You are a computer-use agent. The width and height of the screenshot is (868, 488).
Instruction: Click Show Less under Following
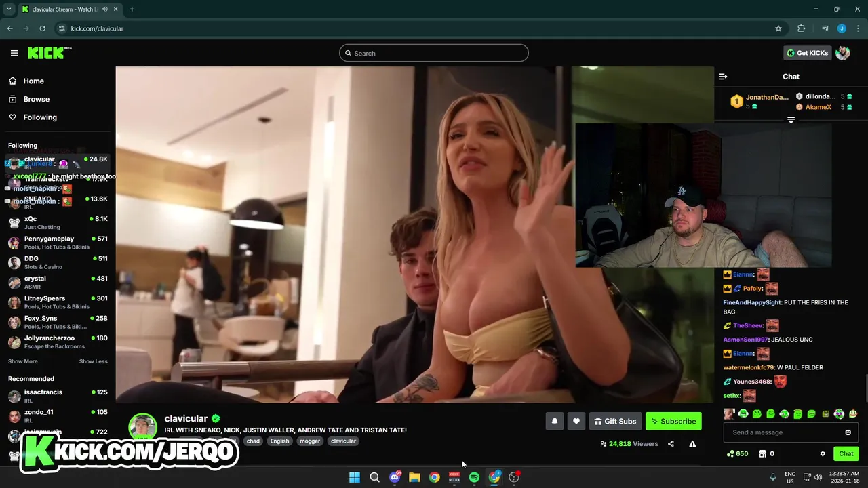pyautogui.click(x=93, y=361)
